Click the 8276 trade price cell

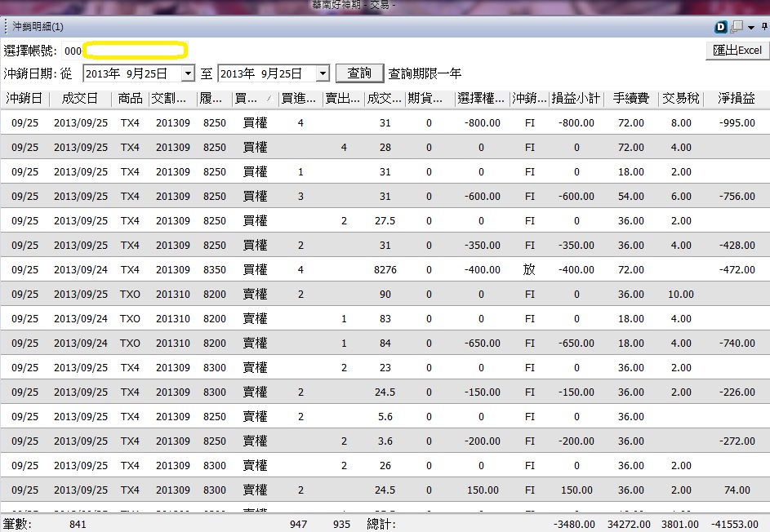[385, 269]
